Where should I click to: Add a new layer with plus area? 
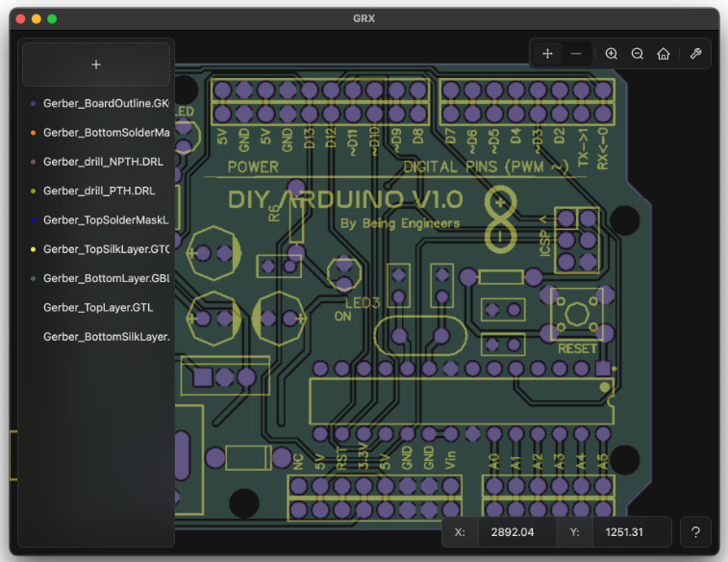coord(96,64)
